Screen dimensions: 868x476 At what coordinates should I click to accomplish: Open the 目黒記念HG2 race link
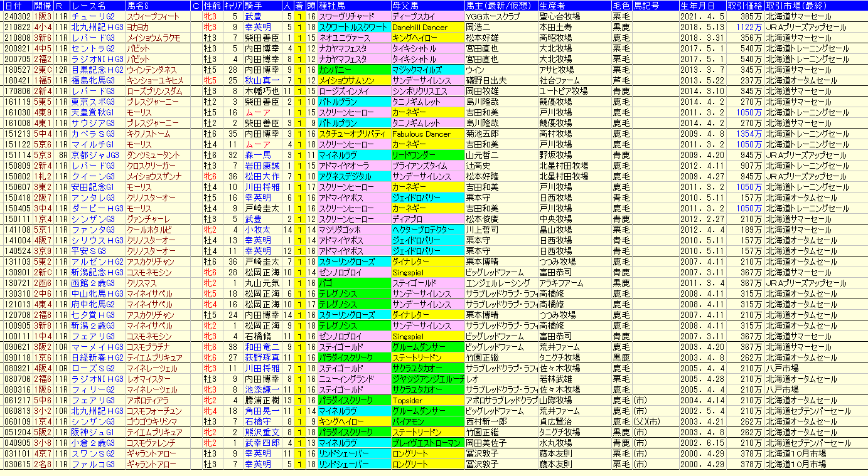tap(97, 70)
